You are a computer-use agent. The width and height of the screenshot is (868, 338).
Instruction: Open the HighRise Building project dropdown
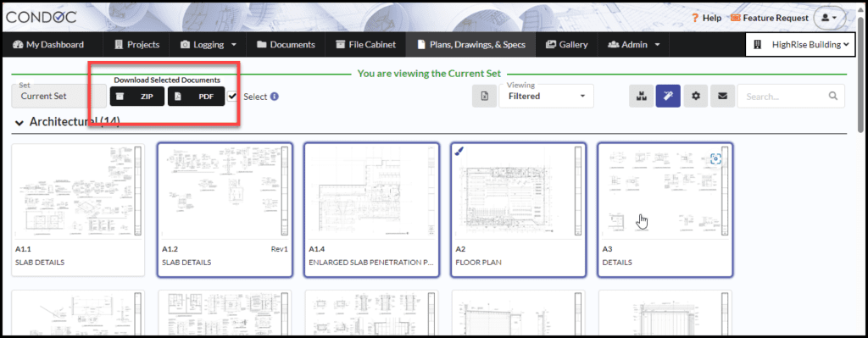(x=801, y=45)
